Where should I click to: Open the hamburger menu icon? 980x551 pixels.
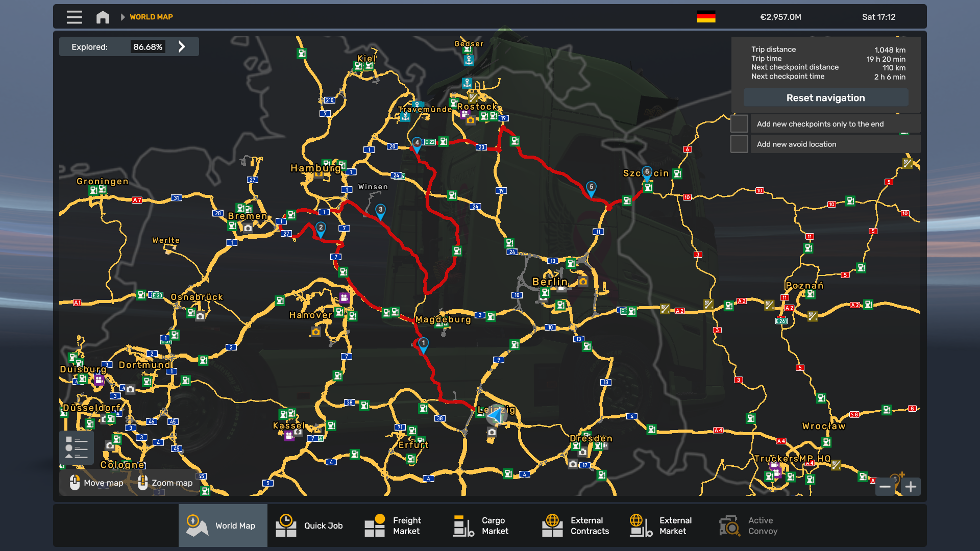74,17
